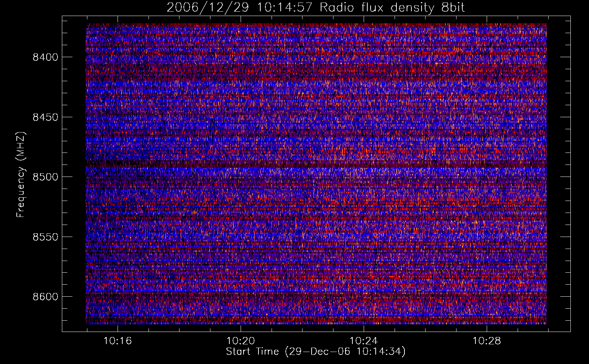
Task: Select the 8550 frequency tick label
Action: tap(46, 237)
